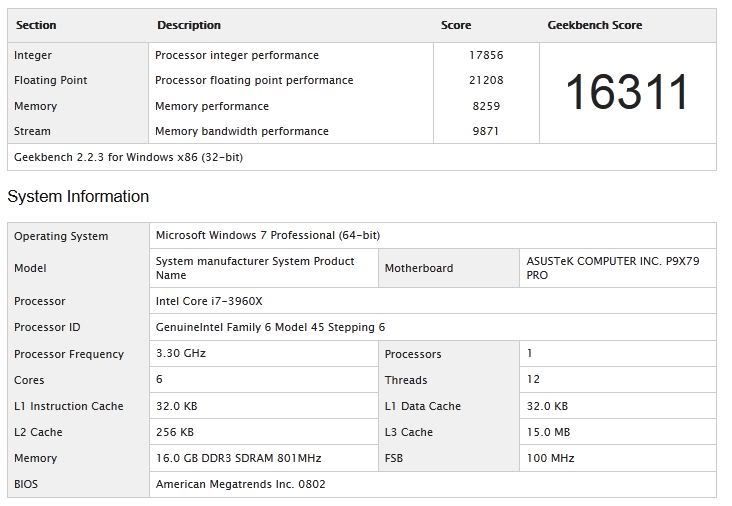Click the Geekbench 2.2.3 version text

[x=128, y=157]
